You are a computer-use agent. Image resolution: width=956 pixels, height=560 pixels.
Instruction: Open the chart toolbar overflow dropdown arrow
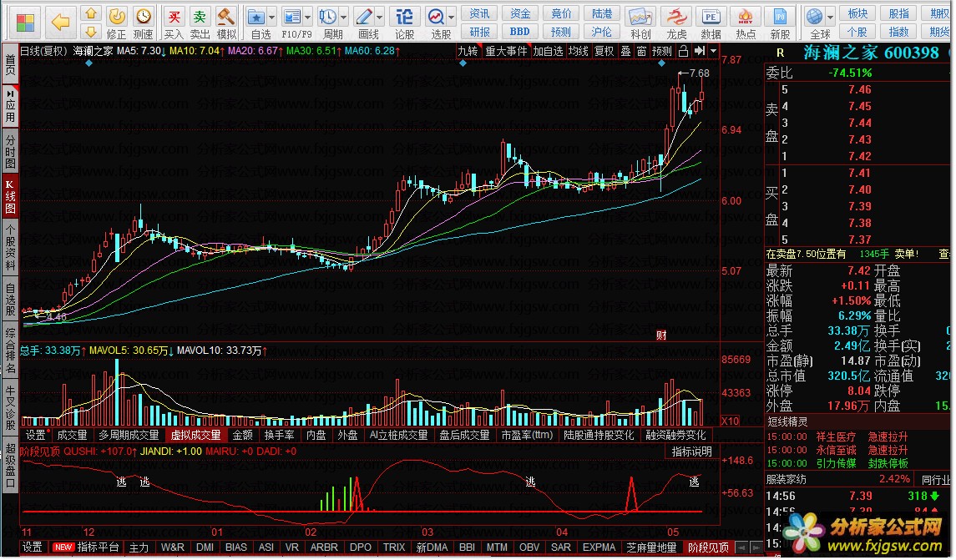click(713, 51)
